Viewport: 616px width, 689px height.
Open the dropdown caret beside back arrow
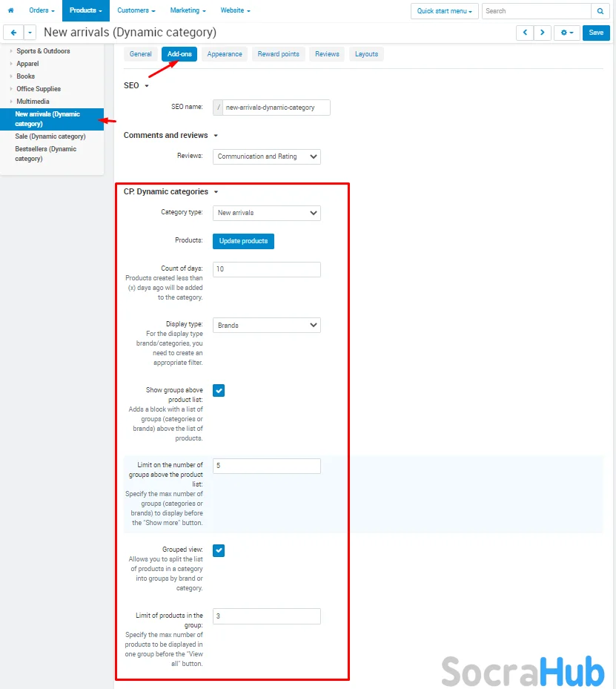click(30, 33)
